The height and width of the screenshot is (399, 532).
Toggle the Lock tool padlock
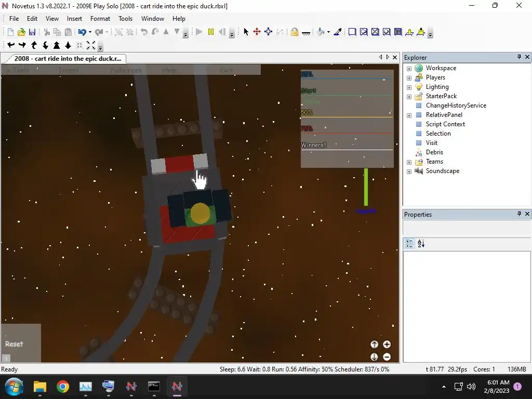click(x=295, y=32)
